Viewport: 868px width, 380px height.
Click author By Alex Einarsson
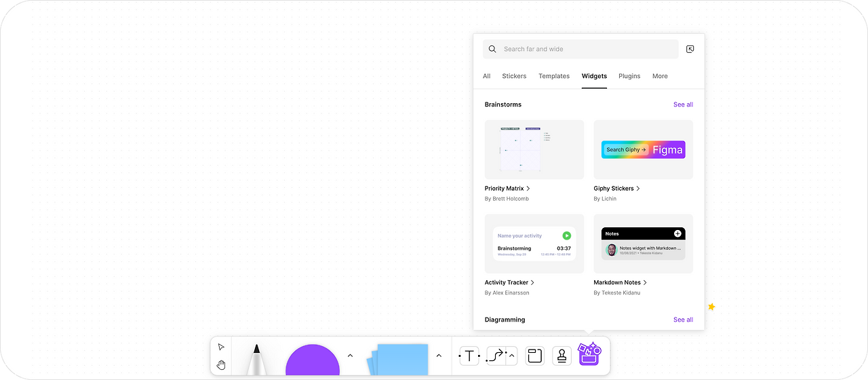pyautogui.click(x=507, y=293)
